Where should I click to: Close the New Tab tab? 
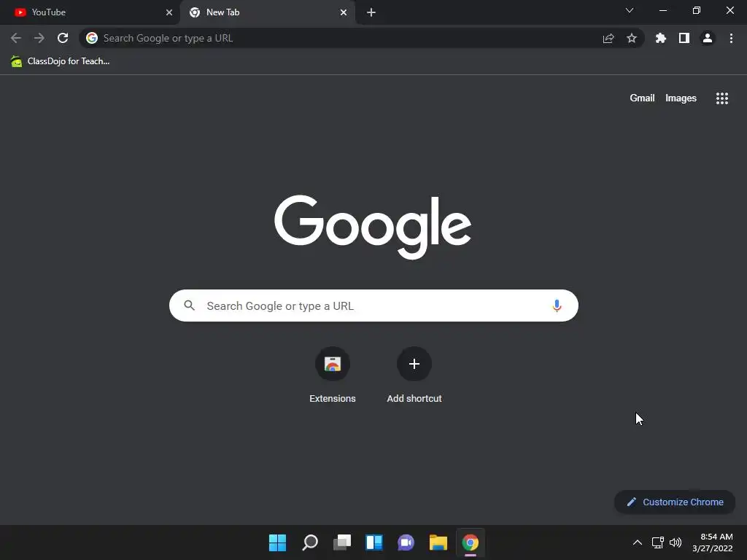(x=344, y=12)
